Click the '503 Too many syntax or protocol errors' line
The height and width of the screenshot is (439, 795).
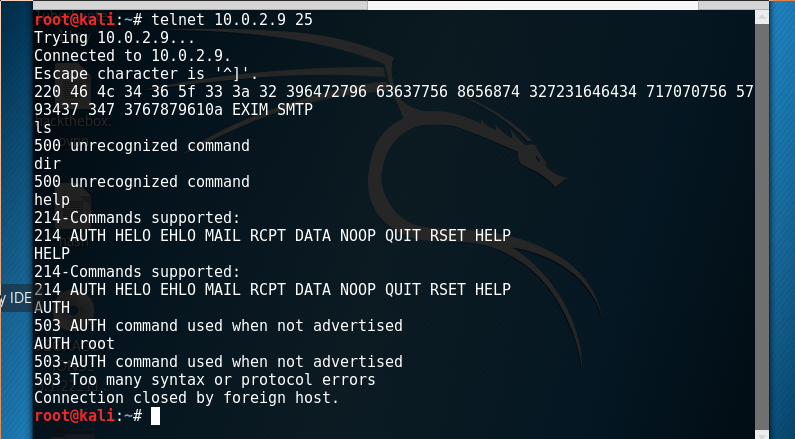pyautogui.click(x=205, y=380)
